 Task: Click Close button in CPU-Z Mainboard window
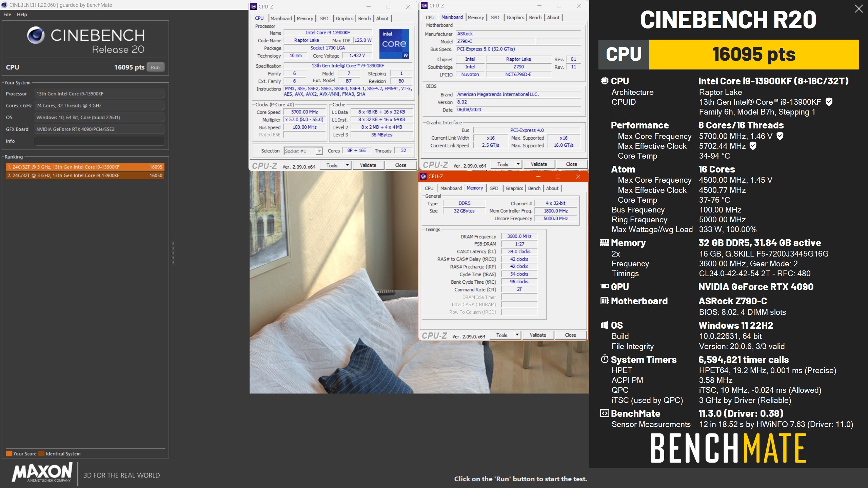coord(571,164)
